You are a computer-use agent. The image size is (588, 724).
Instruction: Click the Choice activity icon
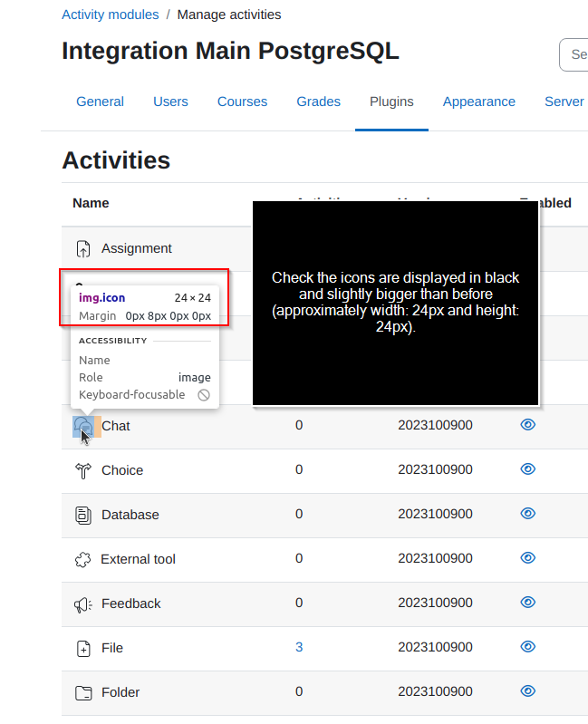(x=83, y=470)
